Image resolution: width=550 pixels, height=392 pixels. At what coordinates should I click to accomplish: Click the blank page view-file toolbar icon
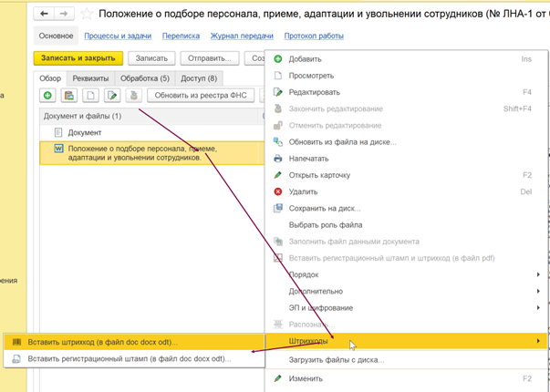click(90, 96)
